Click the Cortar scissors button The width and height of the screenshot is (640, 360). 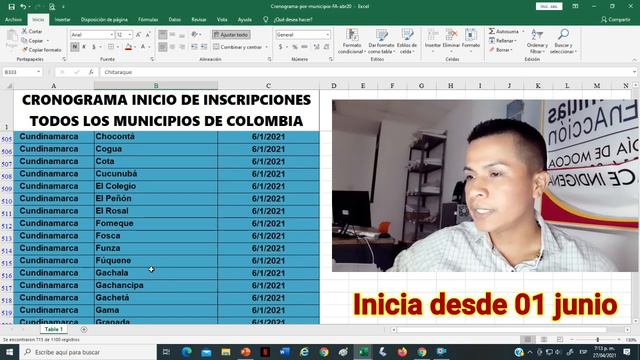[32, 31]
